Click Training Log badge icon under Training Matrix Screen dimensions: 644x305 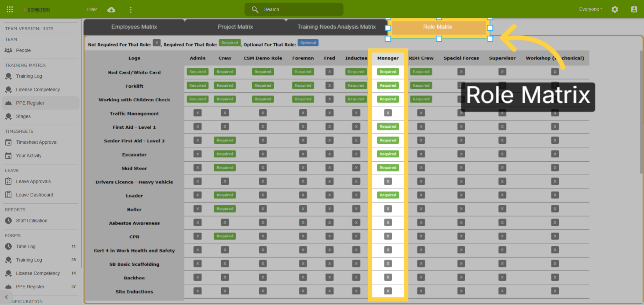pos(8,76)
